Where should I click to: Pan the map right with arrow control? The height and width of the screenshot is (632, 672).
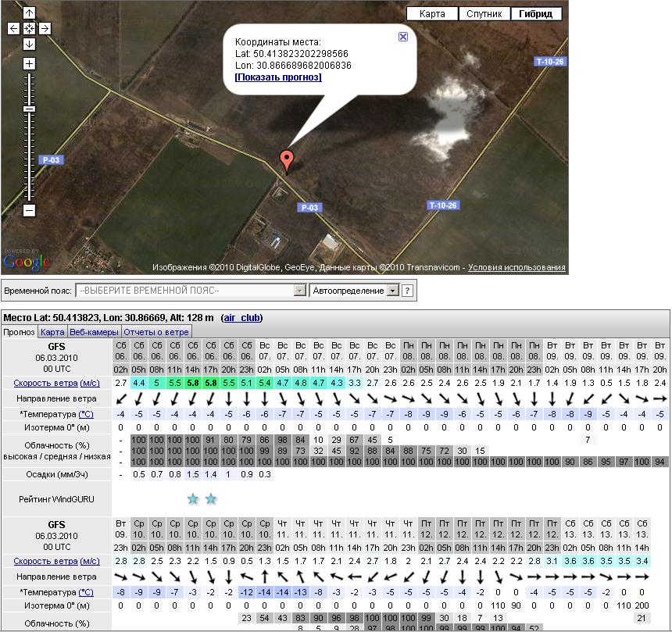(x=45, y=29)
